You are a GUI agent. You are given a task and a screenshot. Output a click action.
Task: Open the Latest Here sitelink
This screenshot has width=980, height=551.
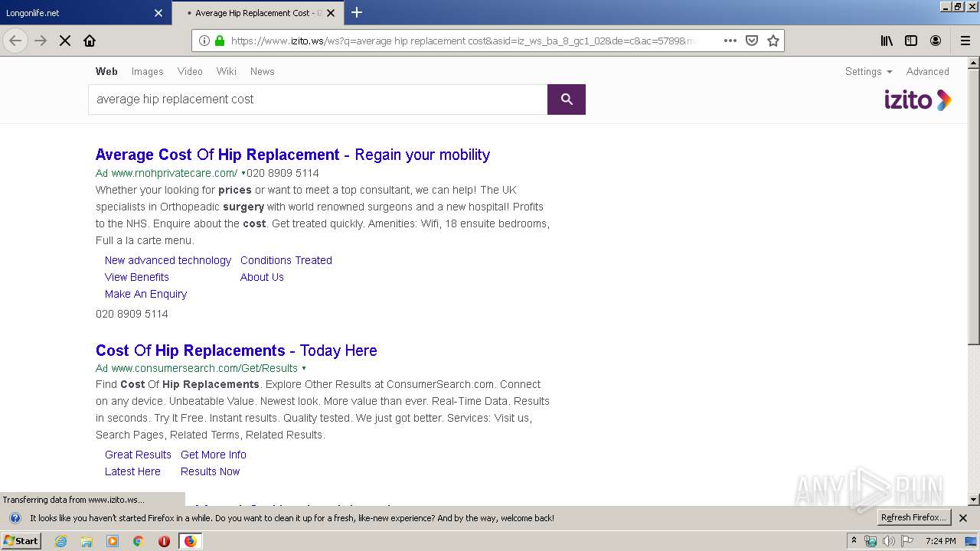[x=132, y=471]
